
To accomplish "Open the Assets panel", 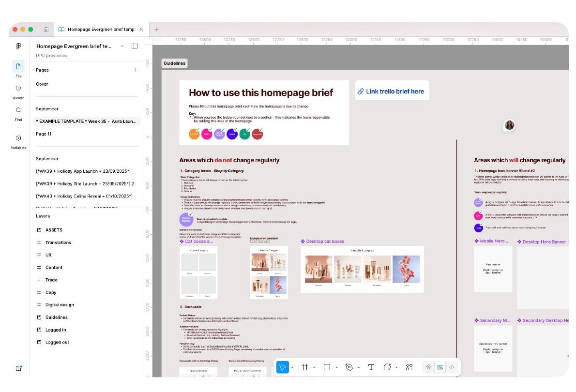I will (x=18, y=92).
